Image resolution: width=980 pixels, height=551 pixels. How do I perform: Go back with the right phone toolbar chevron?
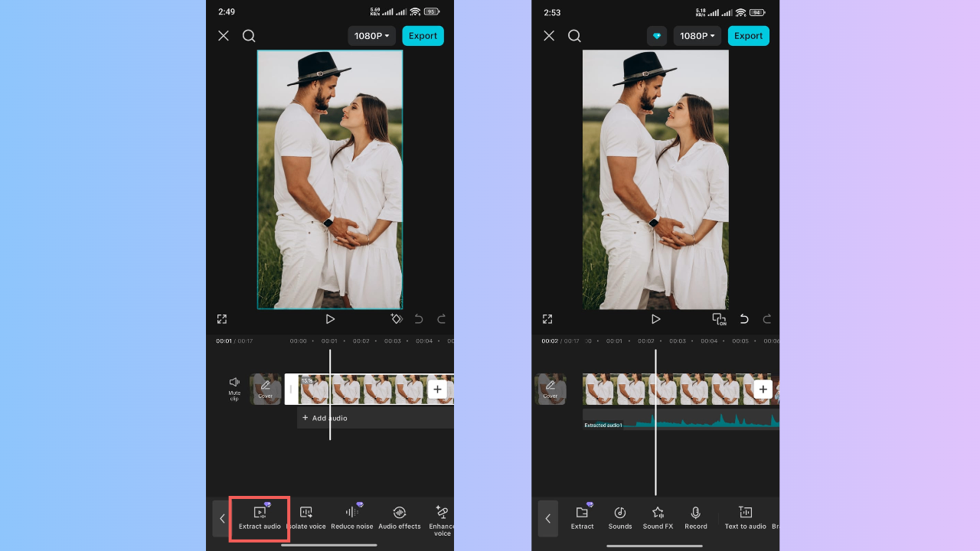(548, 518)
